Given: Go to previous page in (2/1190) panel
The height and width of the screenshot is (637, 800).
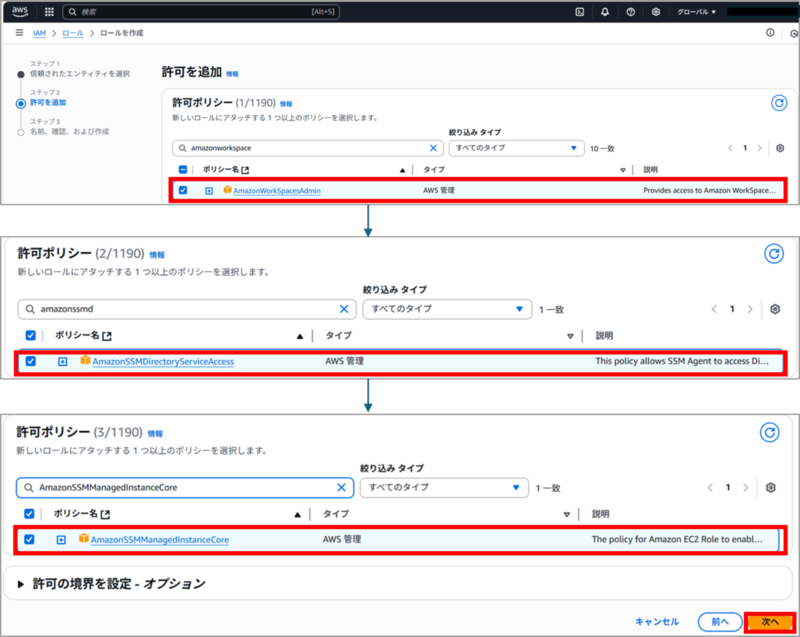Looking at the screenshot, I should click(714, 309).
